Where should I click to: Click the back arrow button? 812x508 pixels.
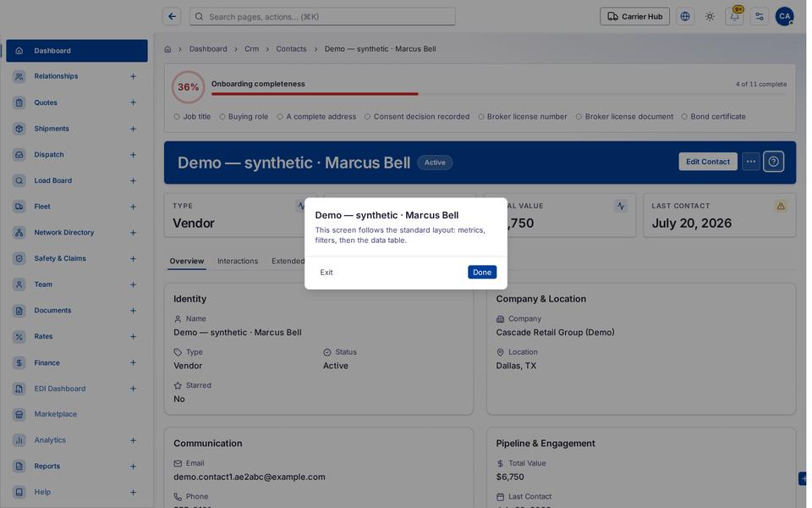click(x=172, y=17)
